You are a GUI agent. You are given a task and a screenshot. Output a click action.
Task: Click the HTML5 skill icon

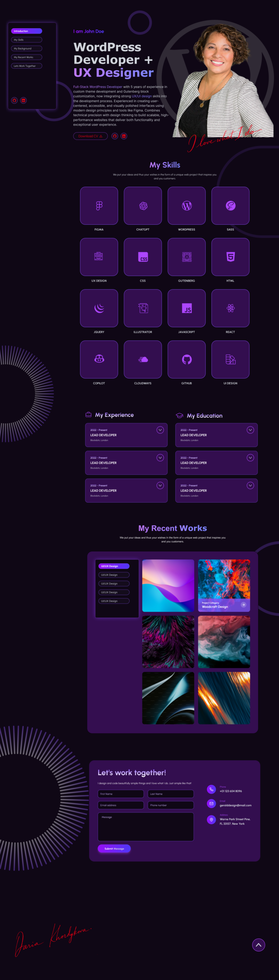coord(230,257)
